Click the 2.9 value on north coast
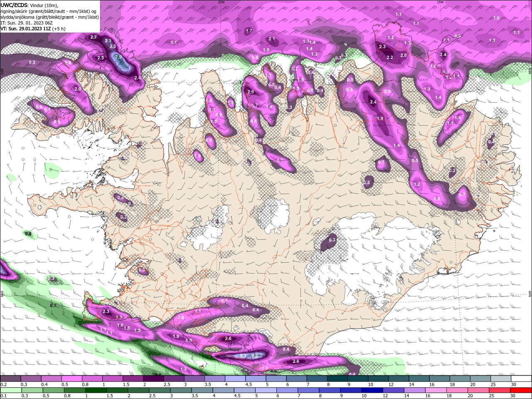 (250, 92)
